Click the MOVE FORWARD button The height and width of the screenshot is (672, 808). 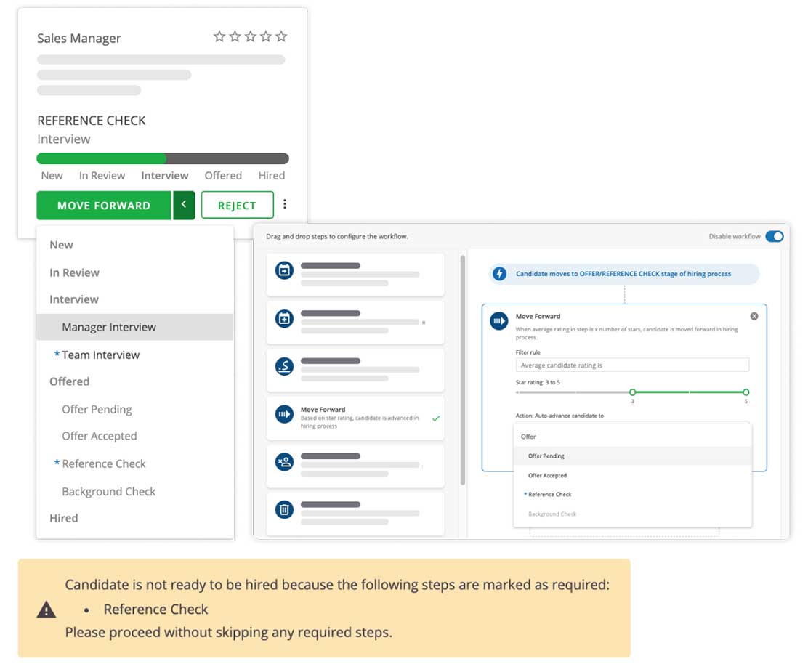[x=104, y=206]
